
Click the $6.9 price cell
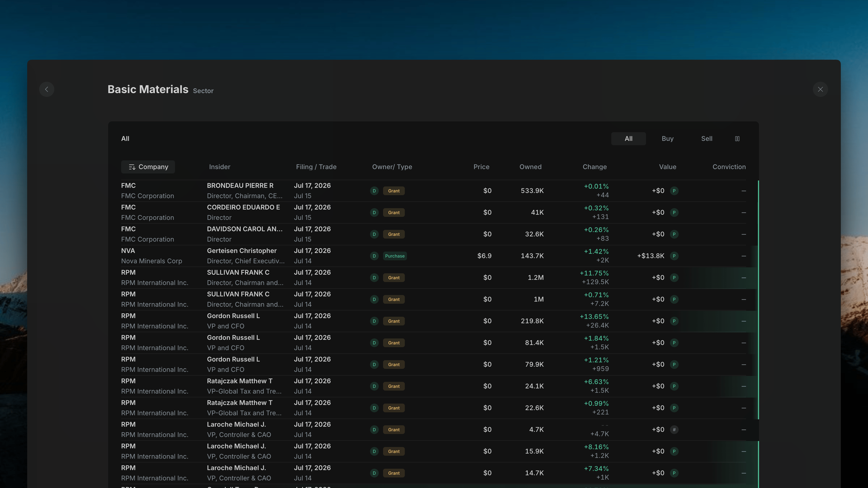(484, 256)
